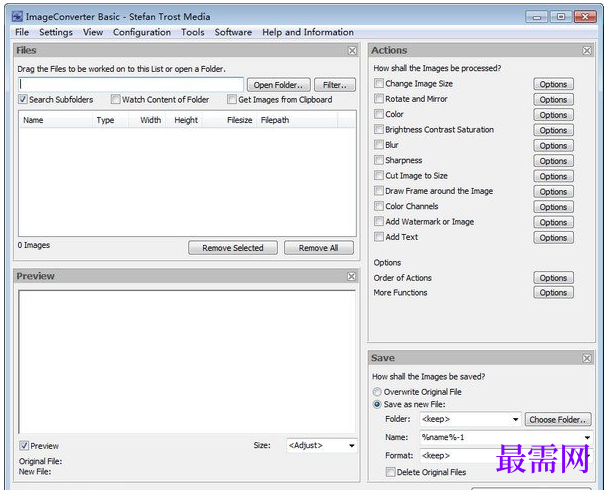
Task: Close the Files panel
Action: point(352,50)
